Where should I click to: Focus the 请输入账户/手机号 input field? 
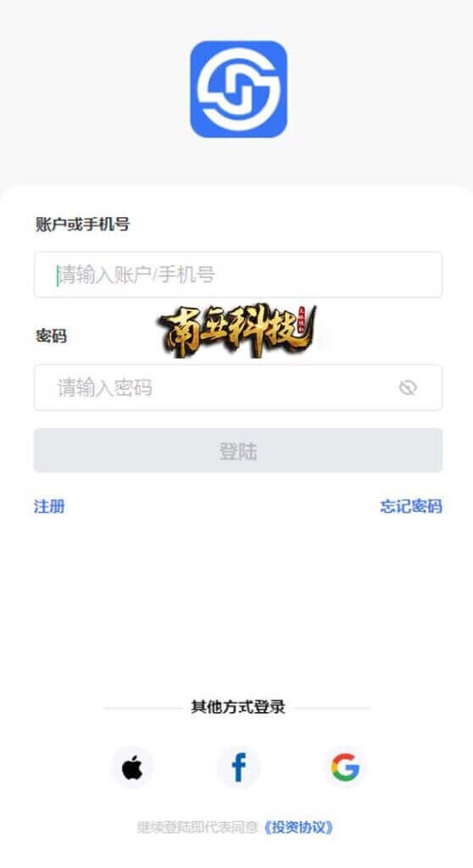pos(238,275)
